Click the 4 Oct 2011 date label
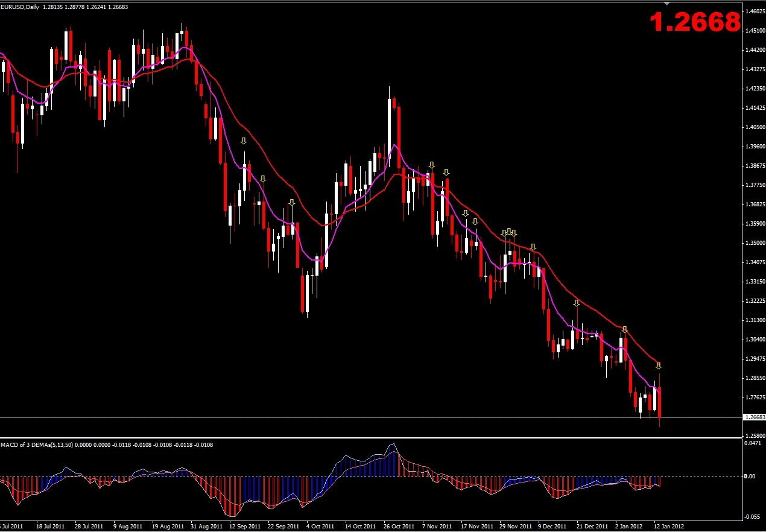 321,526
